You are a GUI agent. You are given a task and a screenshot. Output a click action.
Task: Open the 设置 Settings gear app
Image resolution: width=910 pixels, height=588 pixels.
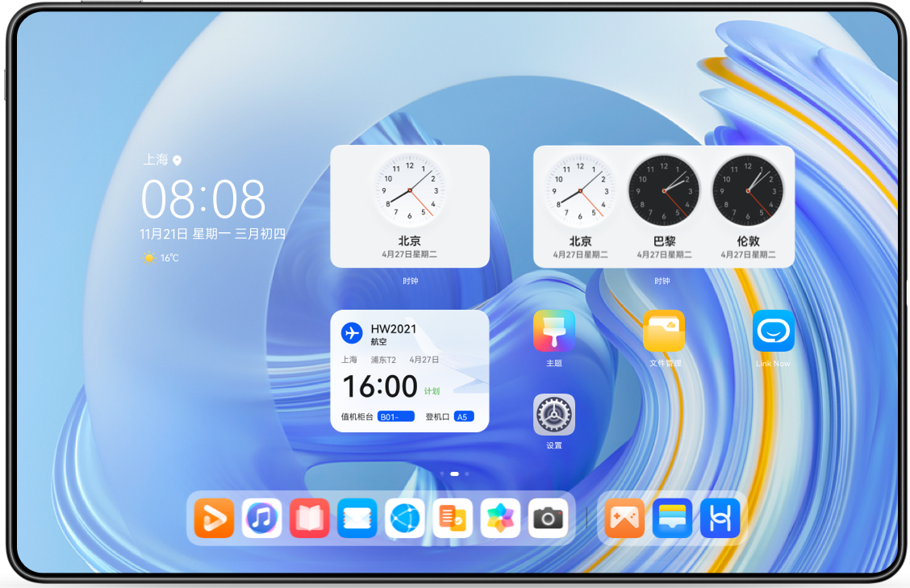(554, 415)
